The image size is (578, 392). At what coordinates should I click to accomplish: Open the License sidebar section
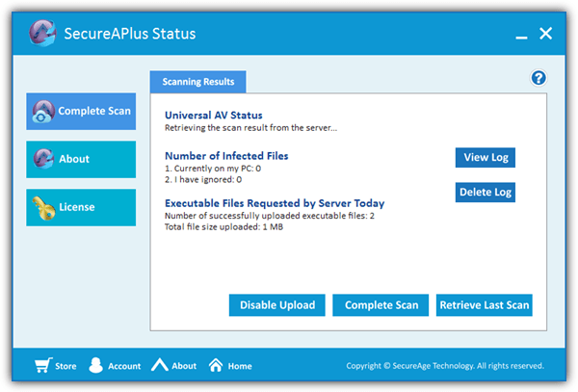pyautogui.click(x=81, y=207)
